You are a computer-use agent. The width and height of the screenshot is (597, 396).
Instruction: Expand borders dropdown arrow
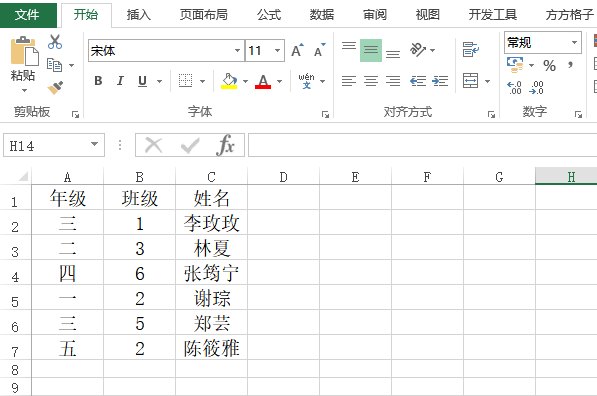point(202,81)
